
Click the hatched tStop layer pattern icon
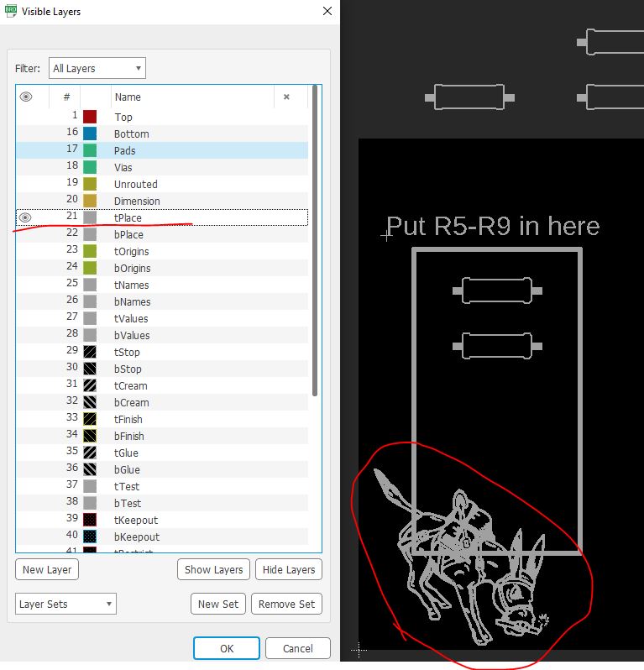[x=90, y=352]
